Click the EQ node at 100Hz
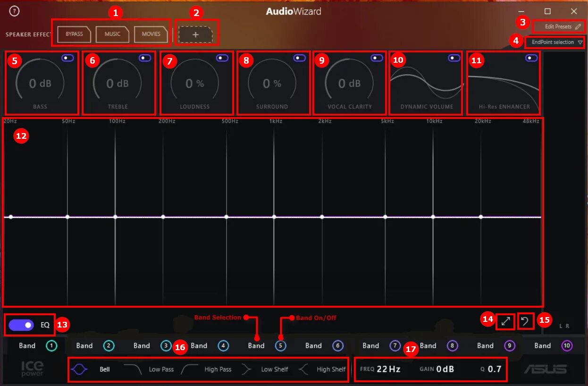Viewport: 588px width, 386px height. coord(115,217)
